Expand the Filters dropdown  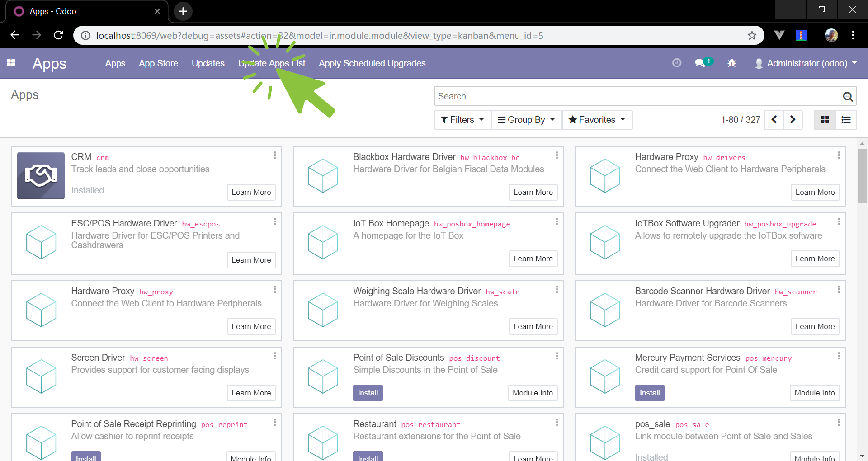point(462,120)
